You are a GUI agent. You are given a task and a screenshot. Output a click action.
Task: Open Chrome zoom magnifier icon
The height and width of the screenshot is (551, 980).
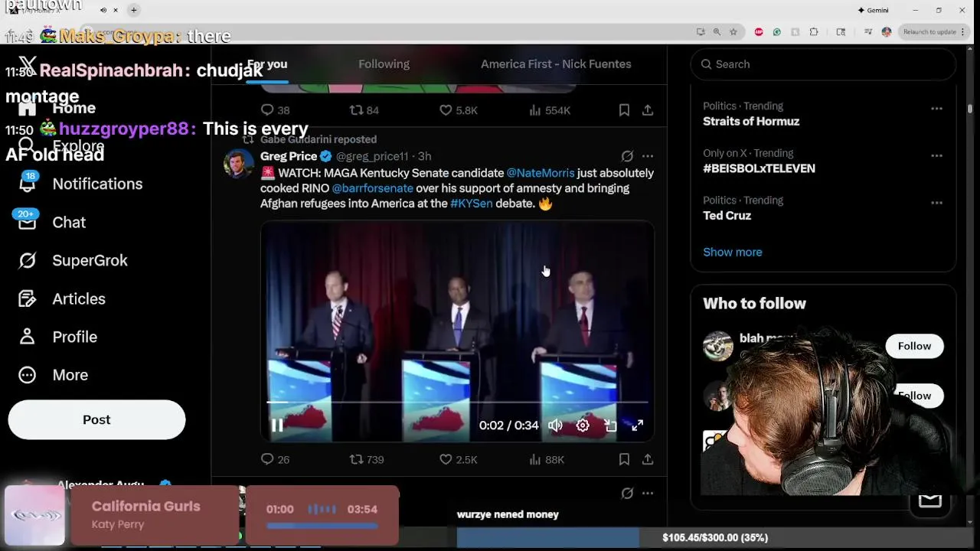coord(717,32)
